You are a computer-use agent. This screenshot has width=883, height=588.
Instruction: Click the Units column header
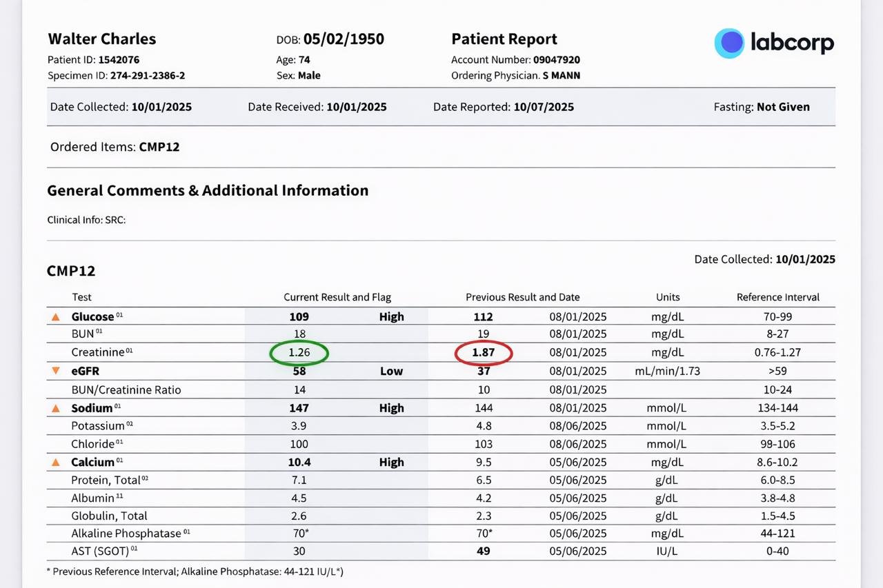click(667, 297)
